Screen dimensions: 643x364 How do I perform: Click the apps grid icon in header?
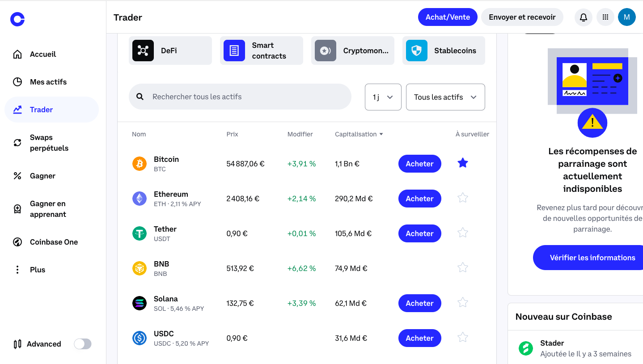pos(605,17)
